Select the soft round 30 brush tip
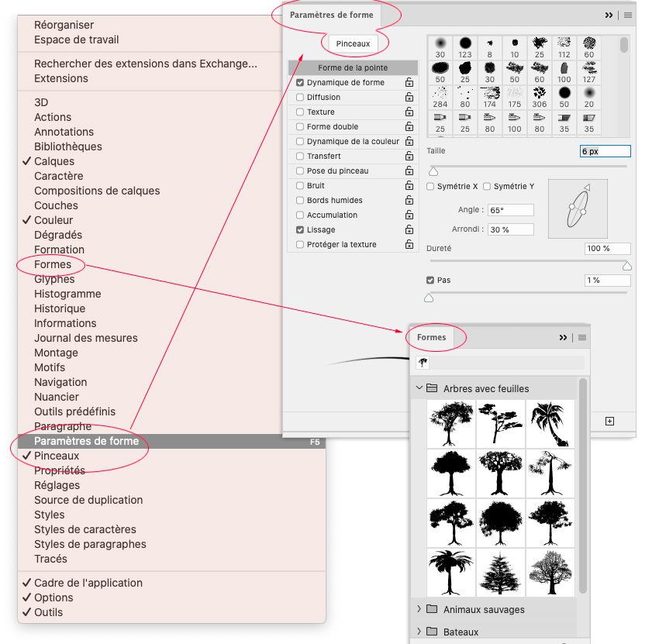Viewport: 659px width, 644px height. [x=440, y=47]
